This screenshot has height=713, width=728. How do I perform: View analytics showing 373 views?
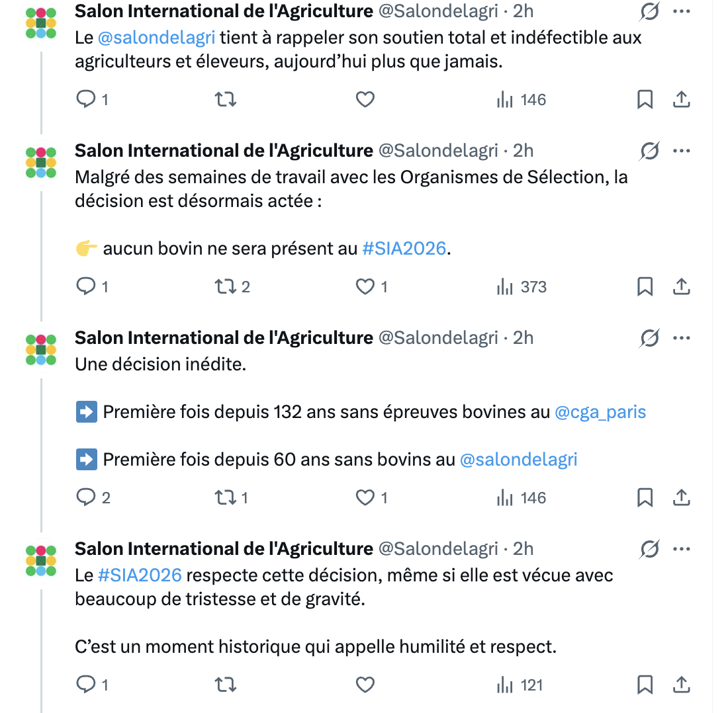(x=522, y=287)
